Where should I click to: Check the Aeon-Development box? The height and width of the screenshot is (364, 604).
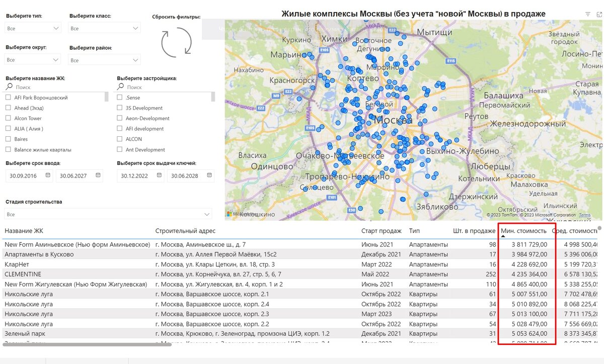coord(120,118)
